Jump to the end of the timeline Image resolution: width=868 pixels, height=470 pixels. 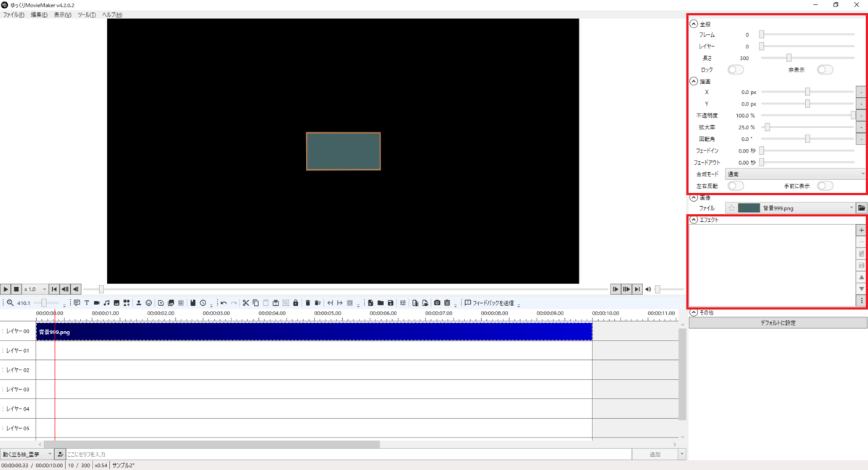pos(637,289)
